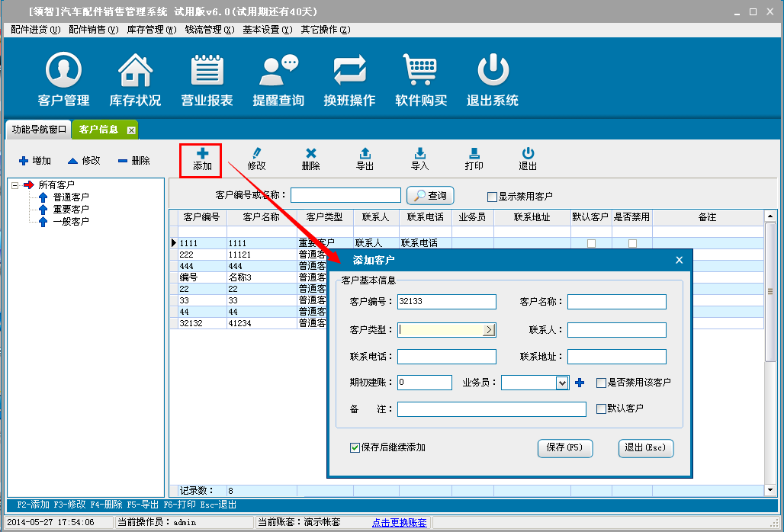
Task: Enable the 是否禁用该客户 checkbox
Action: coord(602,383)
